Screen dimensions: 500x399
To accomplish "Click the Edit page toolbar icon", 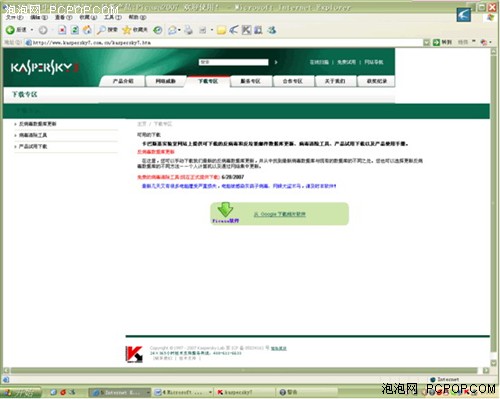I will (203, 30).
